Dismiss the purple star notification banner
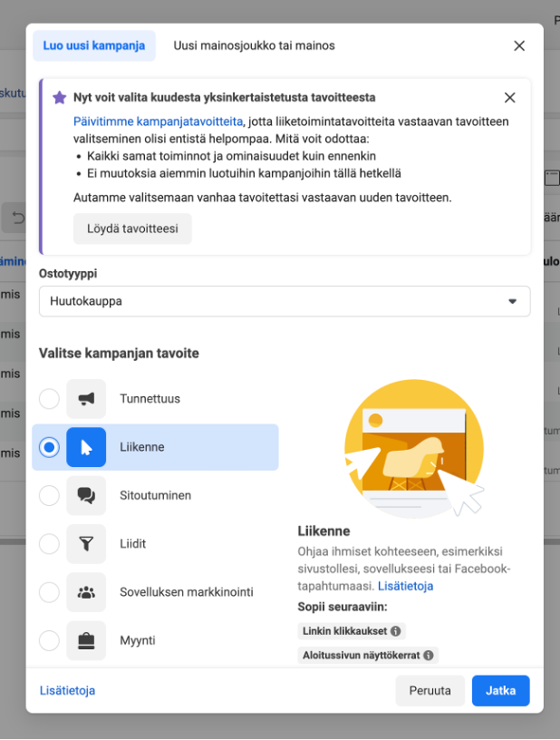The height and width of the screenshot is (740, 560). click(x=510, y=98)
